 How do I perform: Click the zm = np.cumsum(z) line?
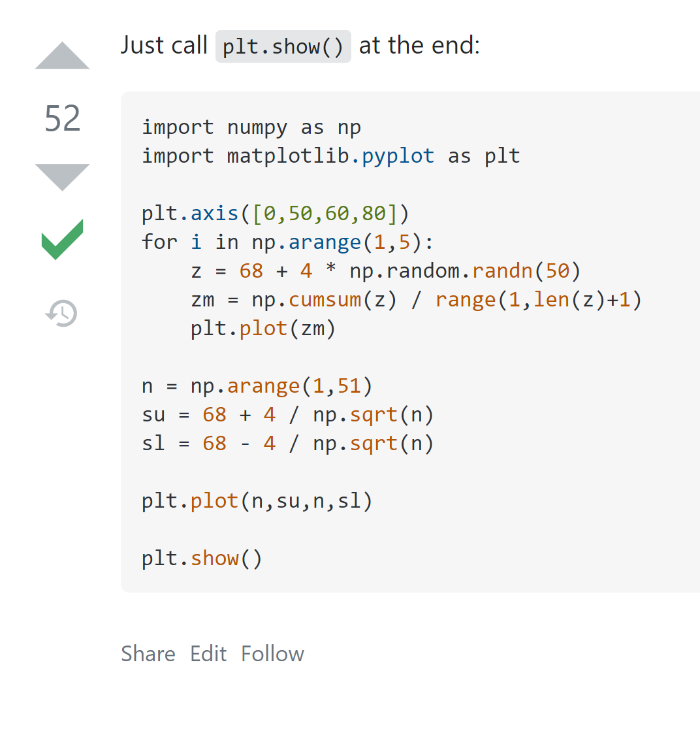tap(416, 300)
